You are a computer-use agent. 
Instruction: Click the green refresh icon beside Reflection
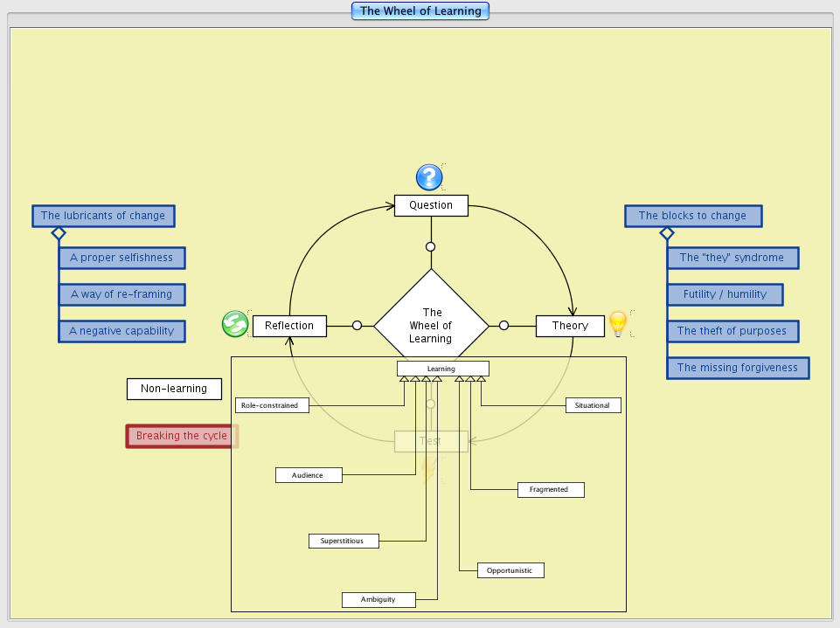click(x=235, y=324)
